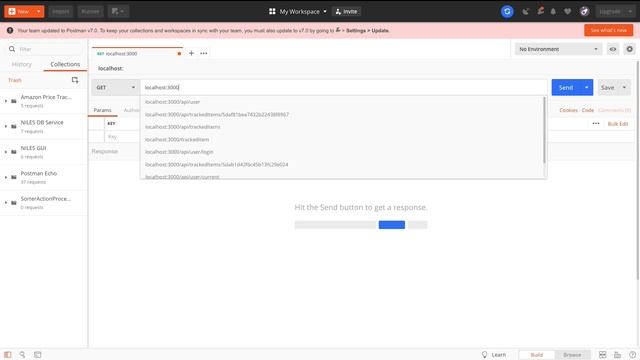The width and height of the screenshot is (640, 360).
Task: Select the localhost:3000 request tab
Action: [137, 53]
